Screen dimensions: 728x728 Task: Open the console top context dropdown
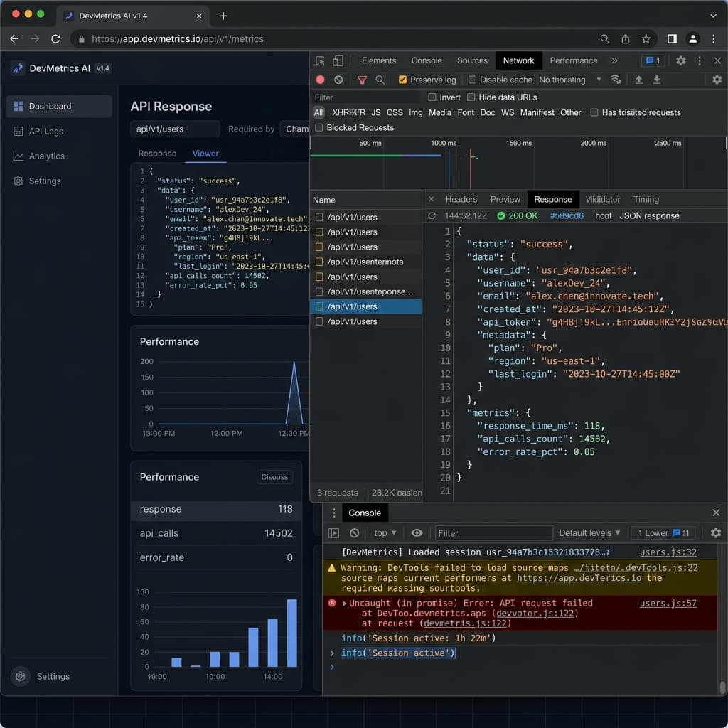[385, 533]
